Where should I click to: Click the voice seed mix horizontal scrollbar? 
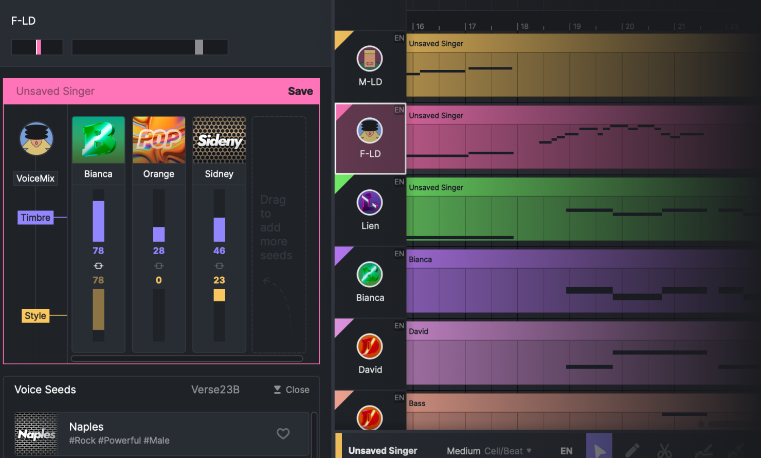coord(187,359)
